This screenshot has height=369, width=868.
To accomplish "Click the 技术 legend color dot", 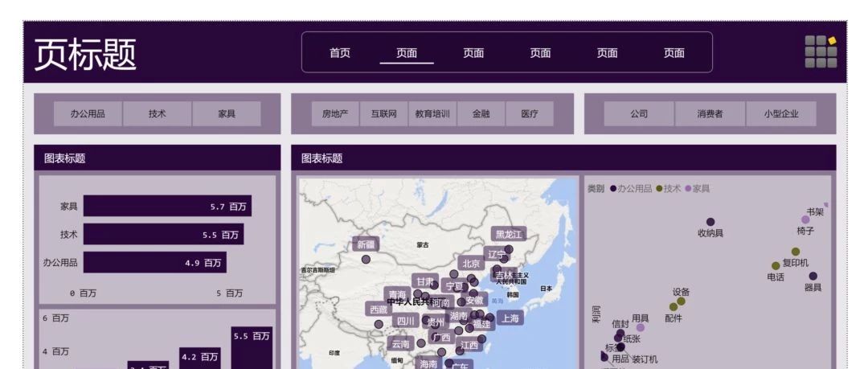I will (659, 188).
